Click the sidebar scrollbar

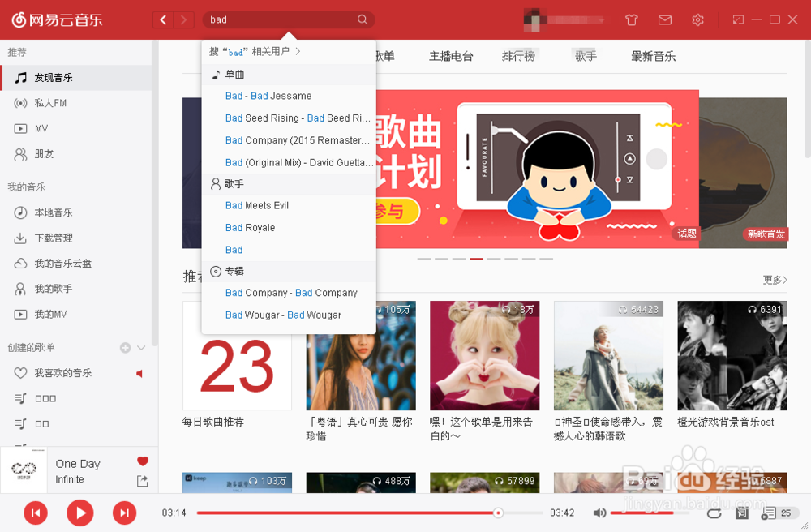(x=154, y=193)
